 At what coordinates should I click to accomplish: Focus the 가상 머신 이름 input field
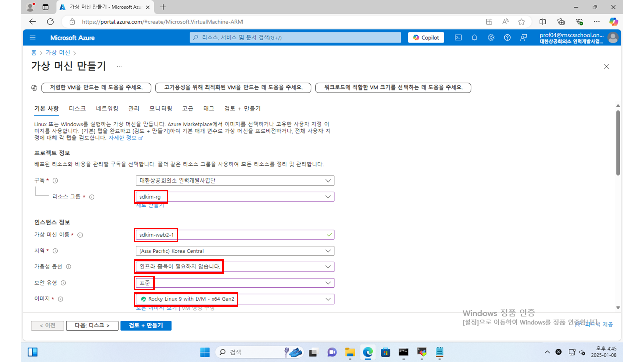point(235,235)
